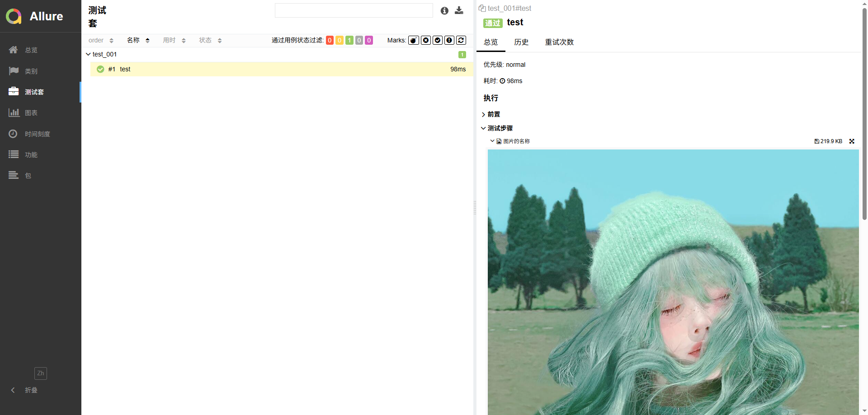This screenshot has width=868, height=415.
Task: Click the copy icon beside test_001#test
Action: [x=482, y=8]
